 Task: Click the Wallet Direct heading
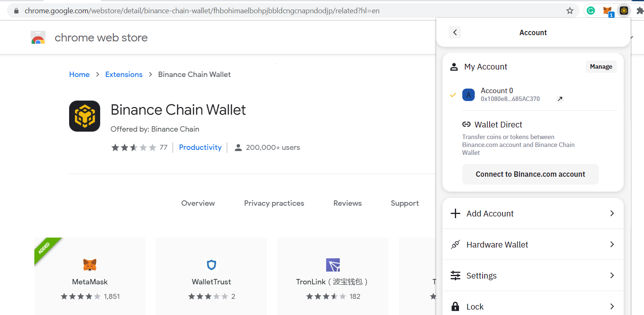pos(498,125)
